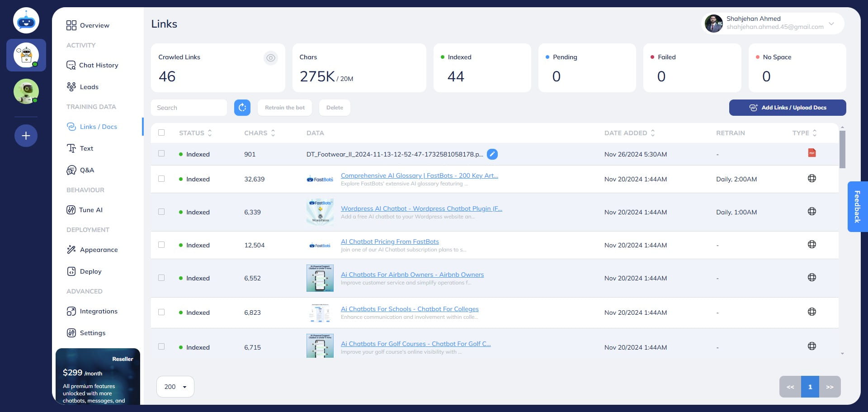
Task: Click the pencil edit icon on DT_Footwear file
Action: [492, 154]
